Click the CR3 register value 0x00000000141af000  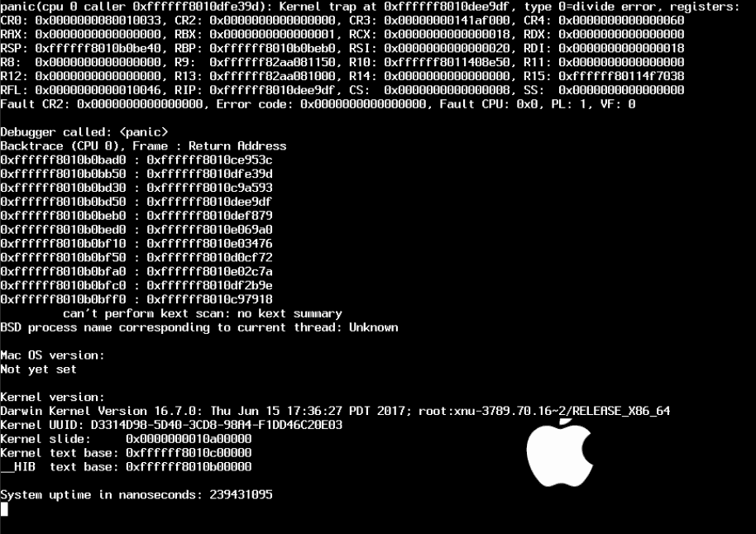447,21
